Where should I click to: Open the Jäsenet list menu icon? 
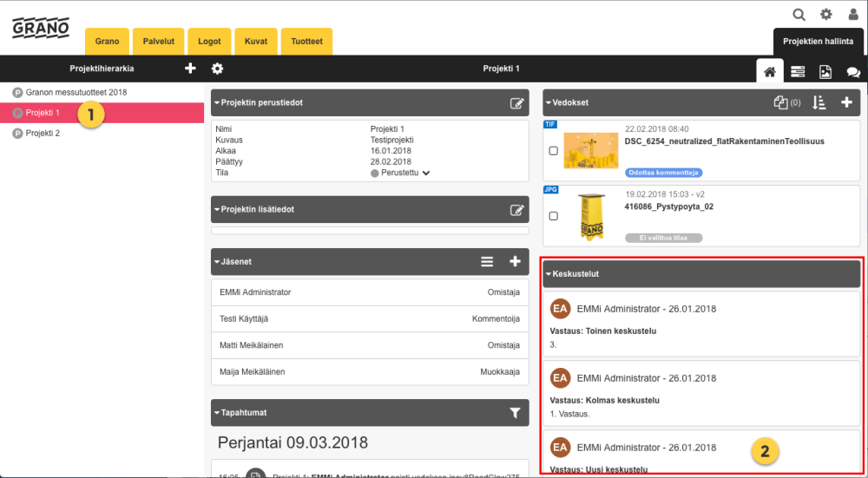tap(487, 262)
